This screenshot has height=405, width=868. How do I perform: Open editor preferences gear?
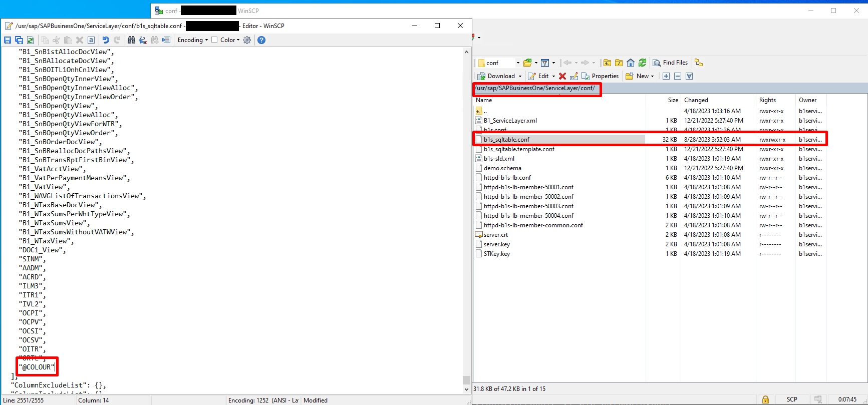tap(247, 40)
